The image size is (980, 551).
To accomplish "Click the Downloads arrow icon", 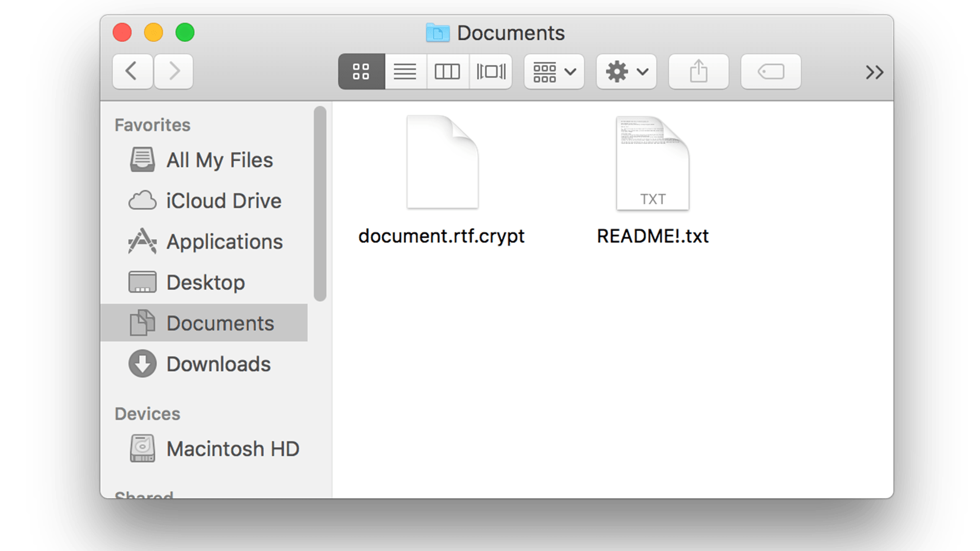I will [x=142, y=363].
